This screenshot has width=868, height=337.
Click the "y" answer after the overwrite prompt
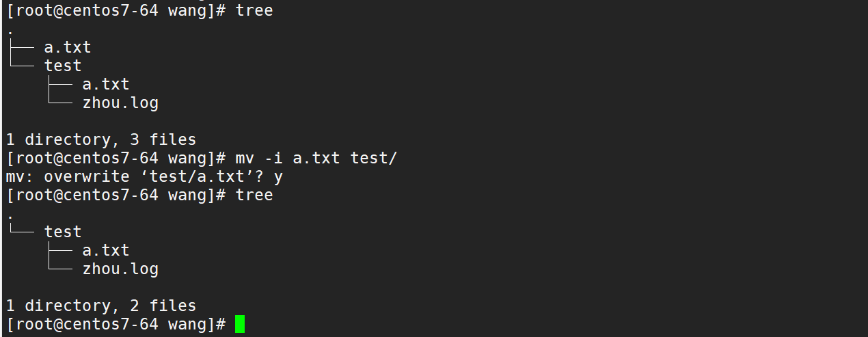[278, 177]
